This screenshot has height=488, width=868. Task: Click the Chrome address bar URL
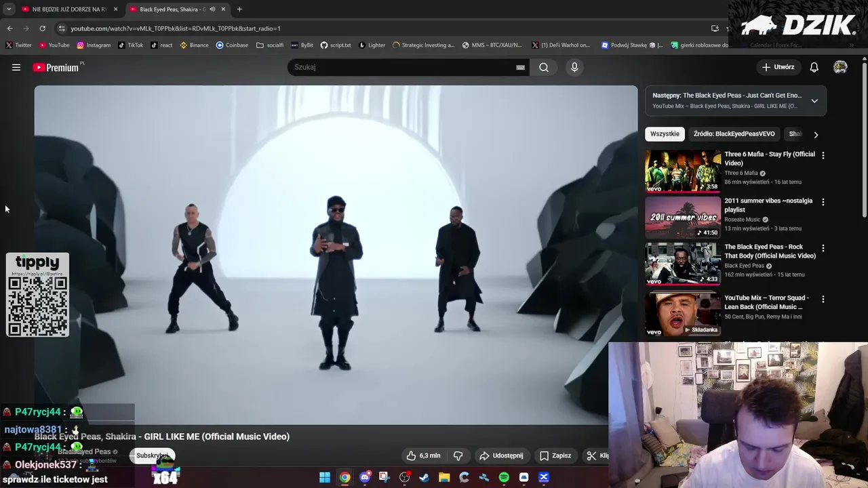coord(176,28)
